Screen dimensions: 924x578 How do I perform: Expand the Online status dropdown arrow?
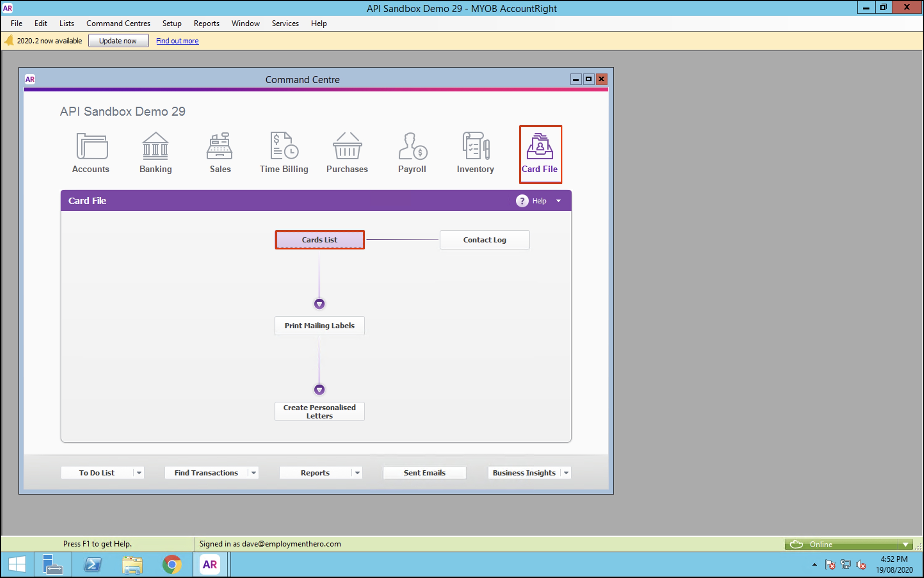(x=905, y=544)
